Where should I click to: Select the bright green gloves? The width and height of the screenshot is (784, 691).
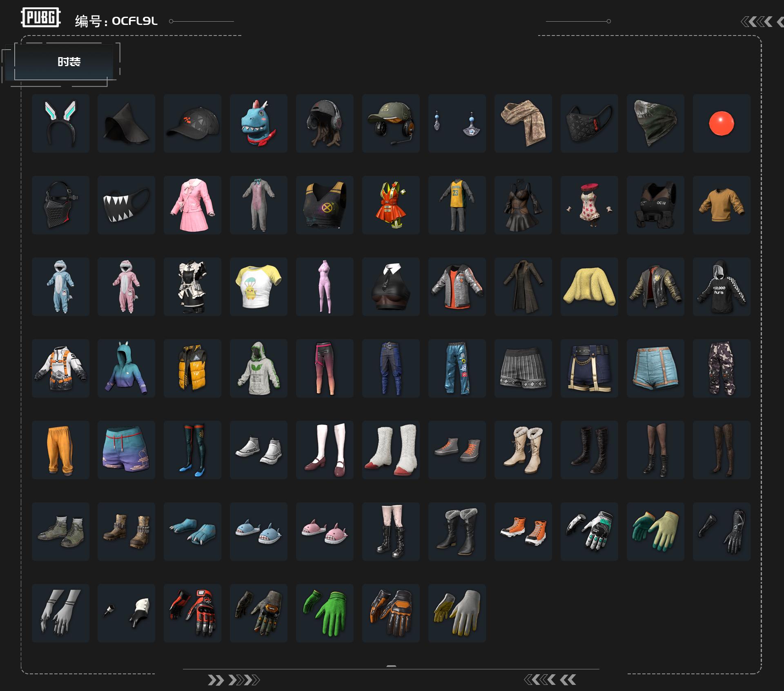pyautogui.click(x=325, y=613)
